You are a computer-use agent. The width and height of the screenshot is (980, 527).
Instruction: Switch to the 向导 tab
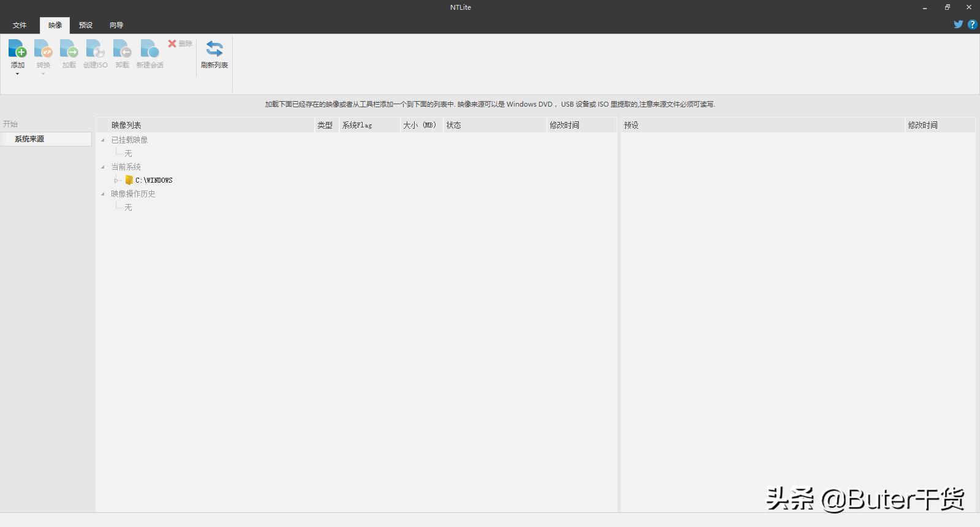[116, 25]
